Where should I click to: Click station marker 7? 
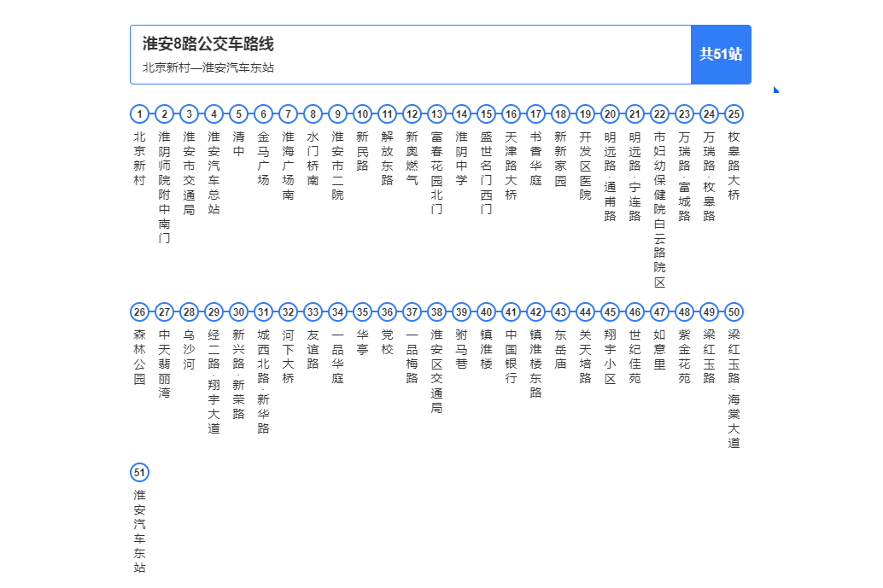[x=289, y=114]
